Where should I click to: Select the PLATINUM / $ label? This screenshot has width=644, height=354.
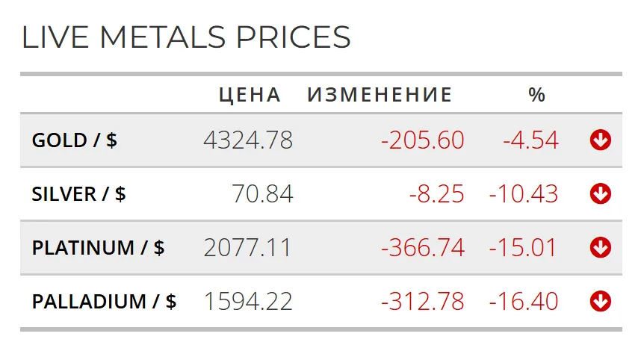(98, 248)
